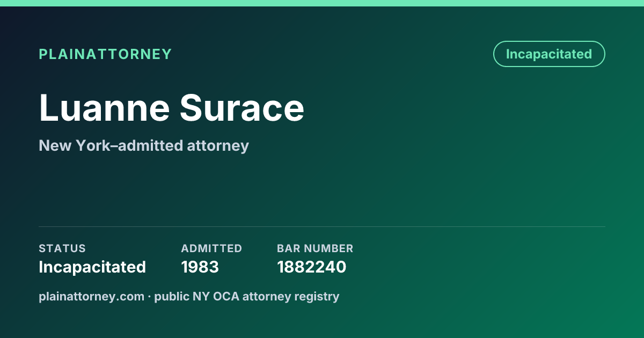Screen dimensions: 644x338
Task: Click the New York–admitted attorney subtitle
Action: 144,145
